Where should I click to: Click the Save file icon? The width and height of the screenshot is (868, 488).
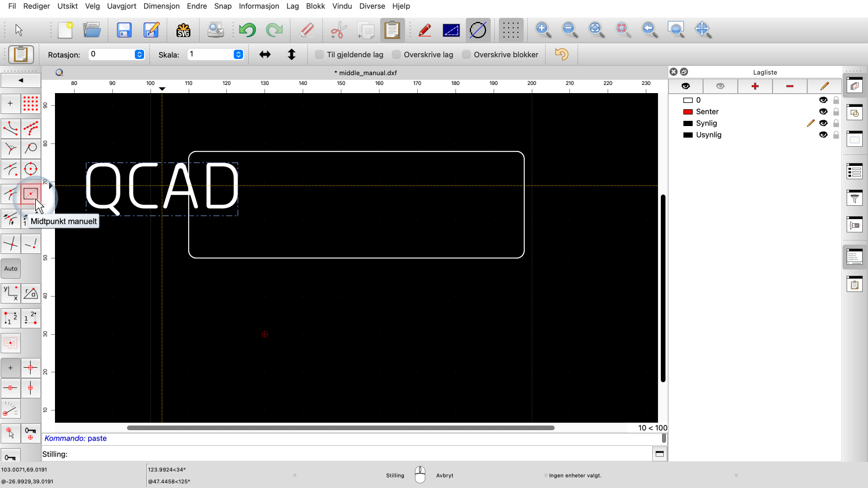click(124, 30)
